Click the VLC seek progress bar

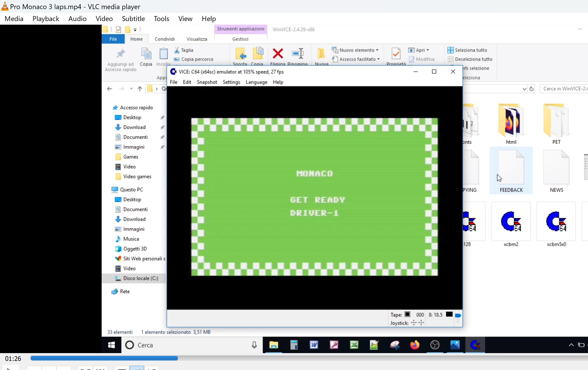point(293,358)
